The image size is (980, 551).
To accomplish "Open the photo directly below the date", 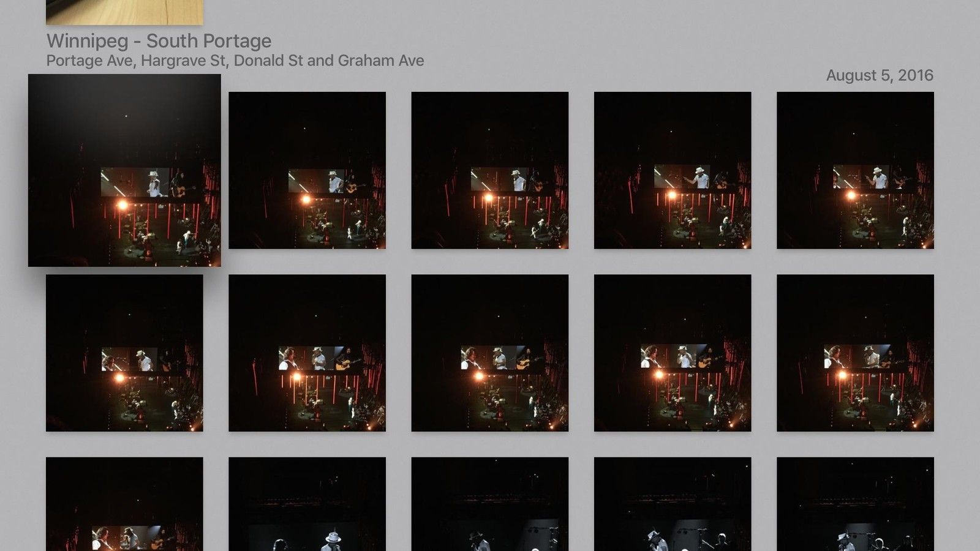I will coord(855,170).
